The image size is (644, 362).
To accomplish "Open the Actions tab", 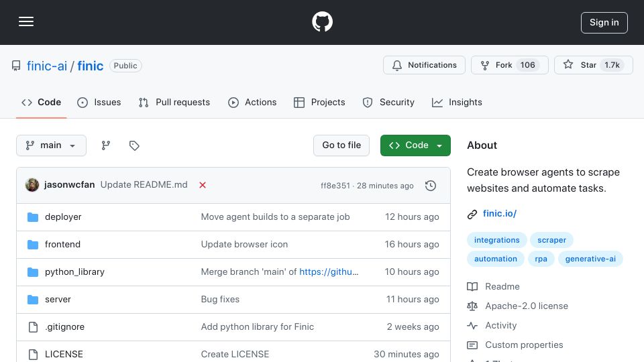I will (253, 102).
